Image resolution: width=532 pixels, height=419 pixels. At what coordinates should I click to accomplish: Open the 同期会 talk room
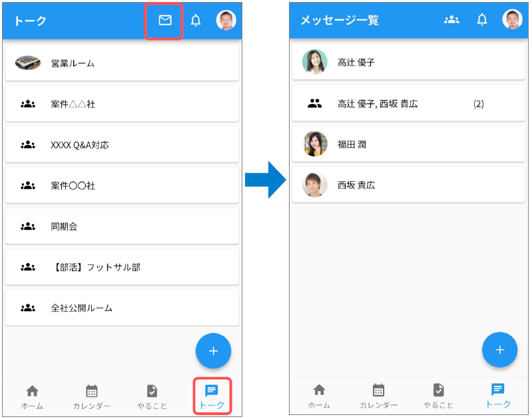pyautogui.click(x=122, y=226)
